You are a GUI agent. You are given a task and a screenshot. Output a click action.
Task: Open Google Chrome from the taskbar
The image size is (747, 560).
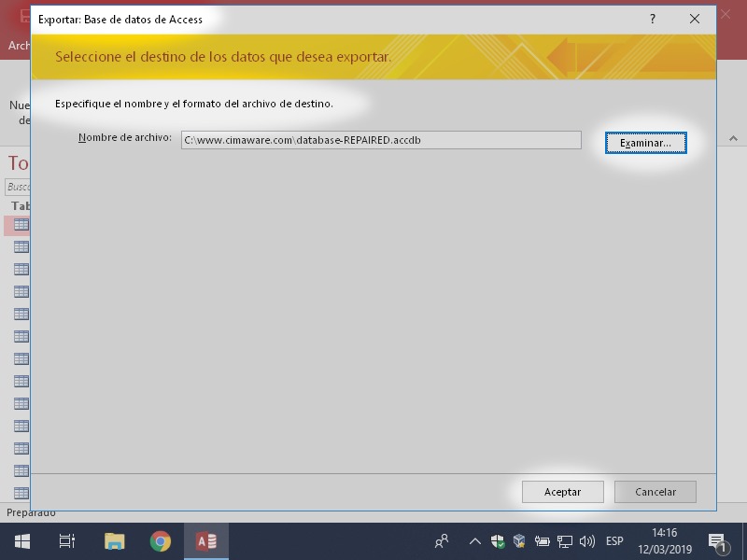click(x=161, y=541)
